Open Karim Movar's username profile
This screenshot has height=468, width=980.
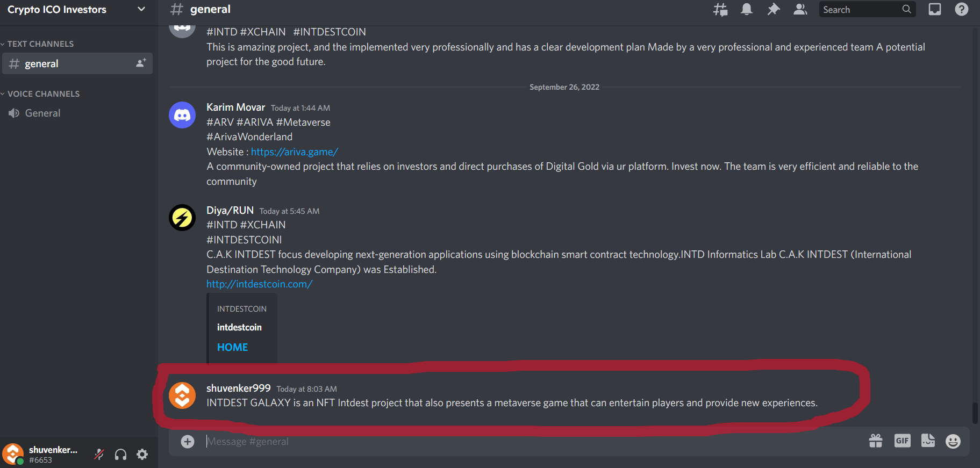(235, 107)
